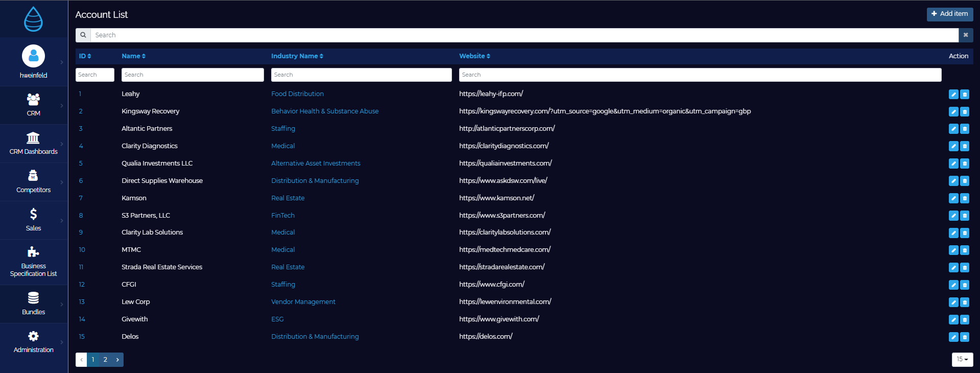
Task: Open the Competitors icon in the sidebar
Action: [x=33, y=176]
